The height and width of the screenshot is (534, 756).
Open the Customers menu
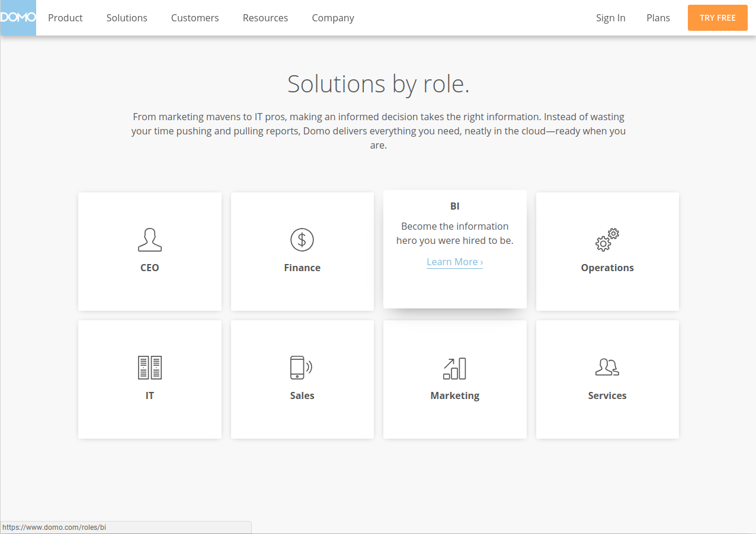pos(195,18)
